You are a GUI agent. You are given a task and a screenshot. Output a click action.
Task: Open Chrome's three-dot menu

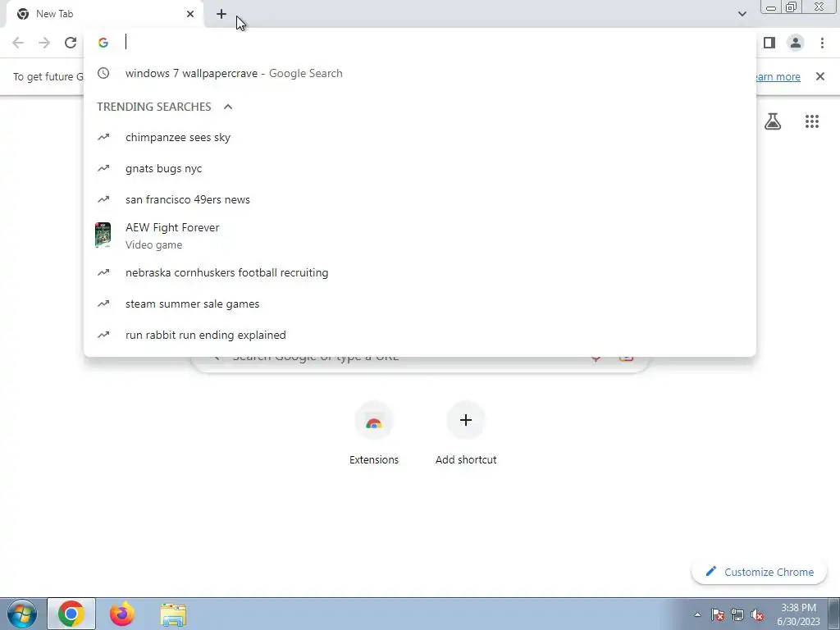click(822, 43)
